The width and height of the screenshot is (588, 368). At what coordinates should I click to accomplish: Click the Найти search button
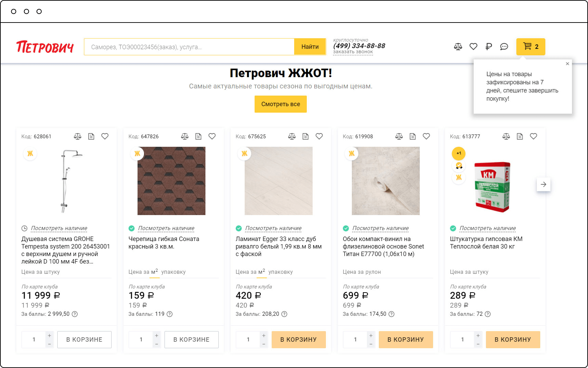coord(310,47)
